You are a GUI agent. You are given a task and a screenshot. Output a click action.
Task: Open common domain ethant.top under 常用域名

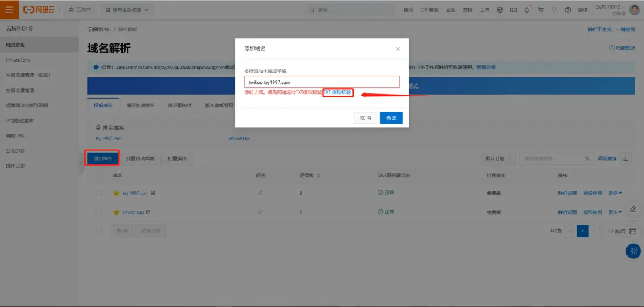(239, 139)
